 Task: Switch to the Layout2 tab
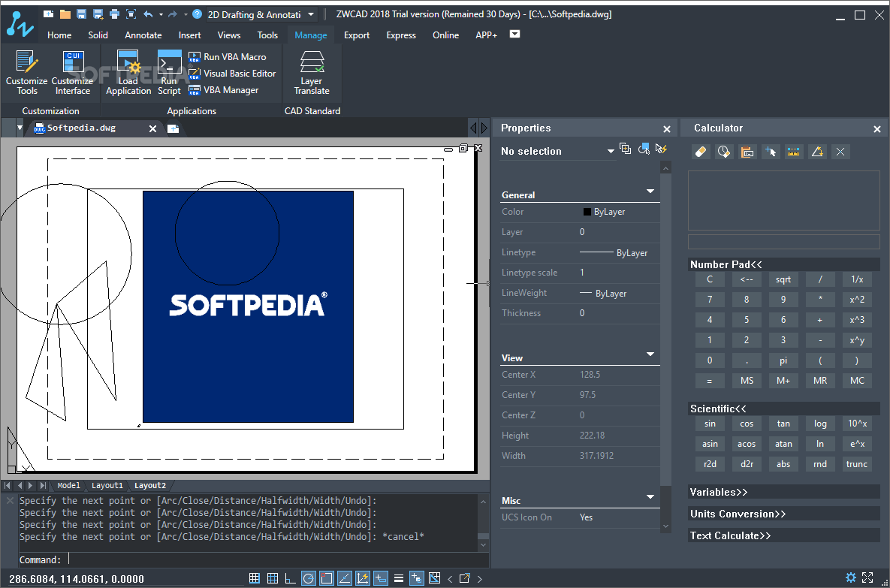[150, 485]
